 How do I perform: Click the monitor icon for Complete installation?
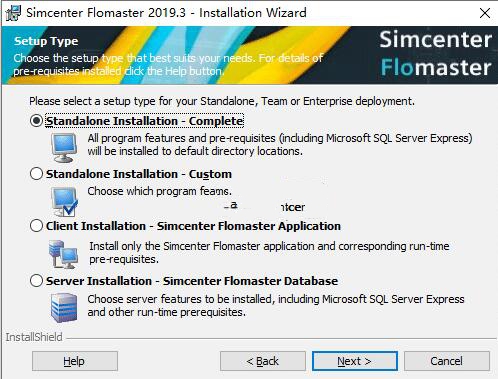coord(64,147)
